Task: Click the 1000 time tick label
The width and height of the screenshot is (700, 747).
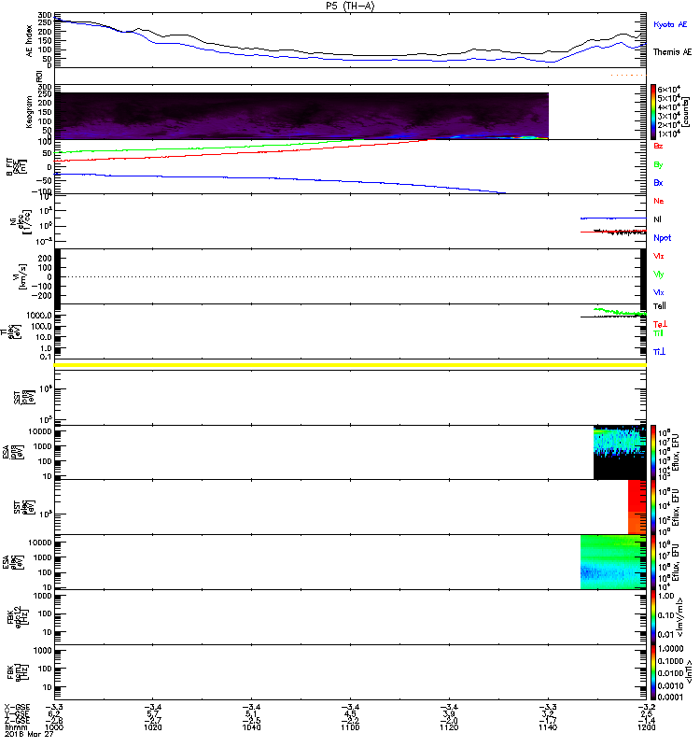Action: [53, 727]
